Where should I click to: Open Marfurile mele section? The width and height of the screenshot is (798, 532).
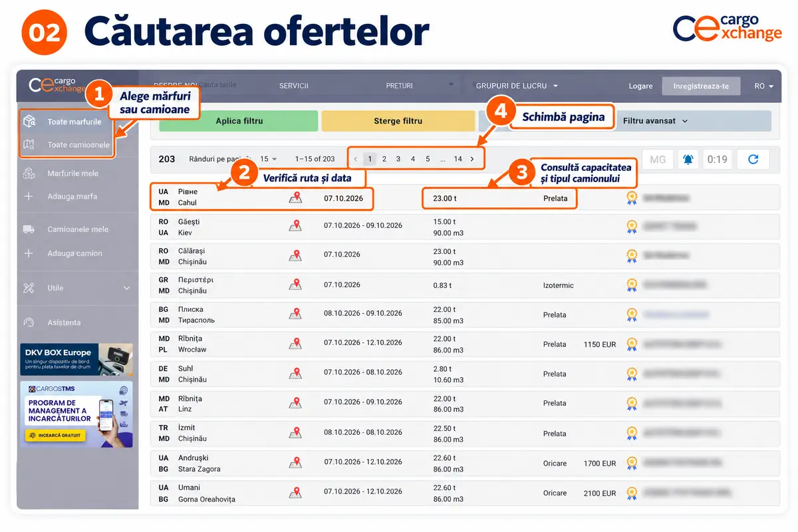tap(72, 174)
